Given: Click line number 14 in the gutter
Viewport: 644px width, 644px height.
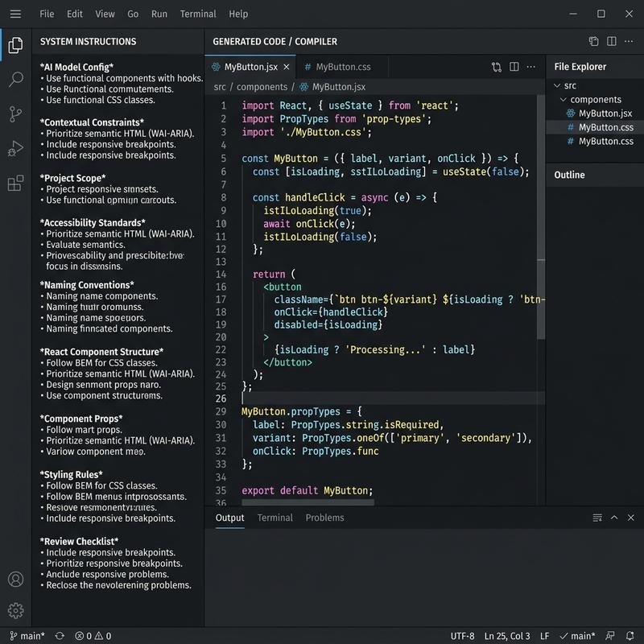Looking at the screenshot, I should pyautogui.click(x=221, y=274).
